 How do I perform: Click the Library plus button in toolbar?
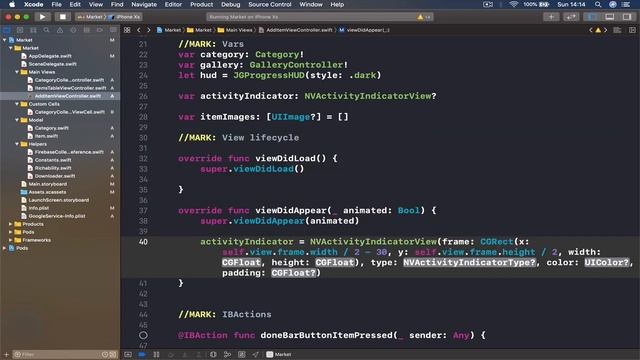click(551, 17)
